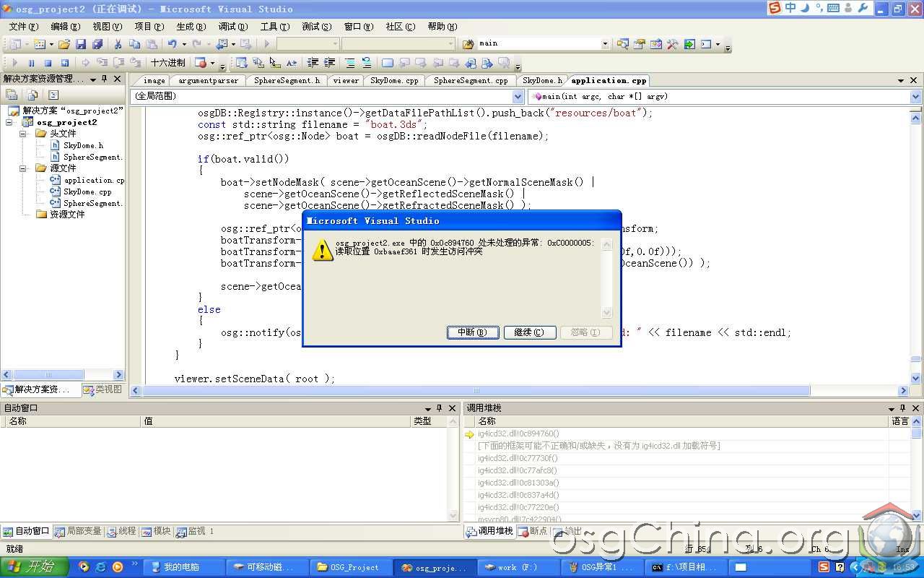Click the Solution Explorer Properties icon
The image size is (924, 578).
[12, 95]
